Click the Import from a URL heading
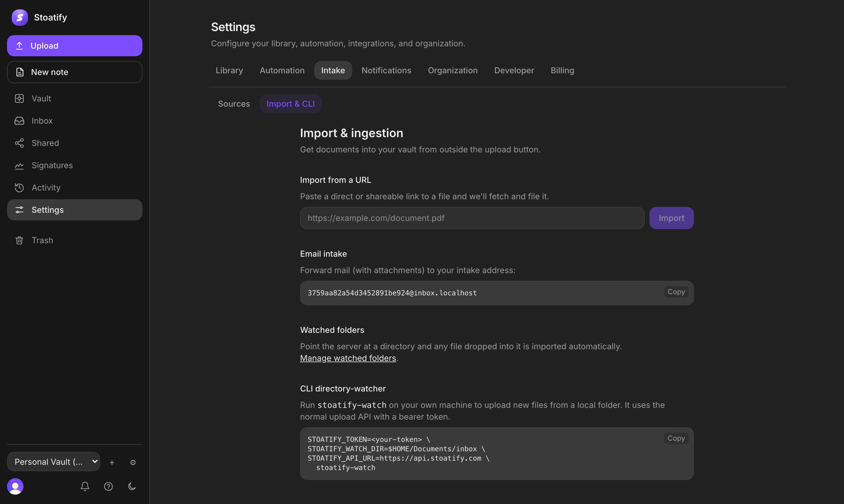Viewport: 844px width, 504px height. (x=336, y=180)
